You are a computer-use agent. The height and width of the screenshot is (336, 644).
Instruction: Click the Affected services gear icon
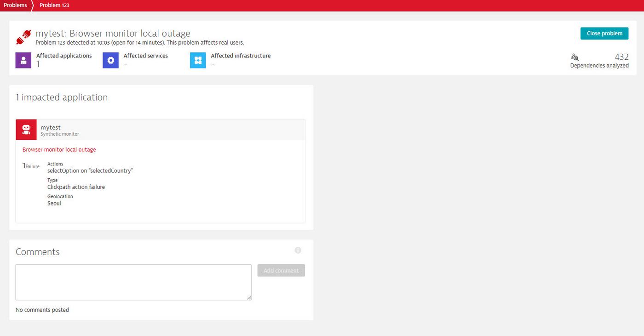(110, 60)
